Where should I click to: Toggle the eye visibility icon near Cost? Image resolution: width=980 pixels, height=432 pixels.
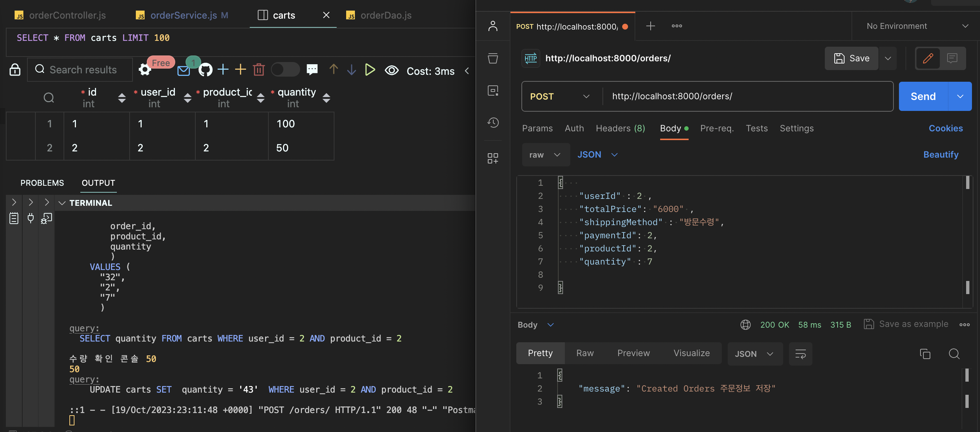(391, 70)
